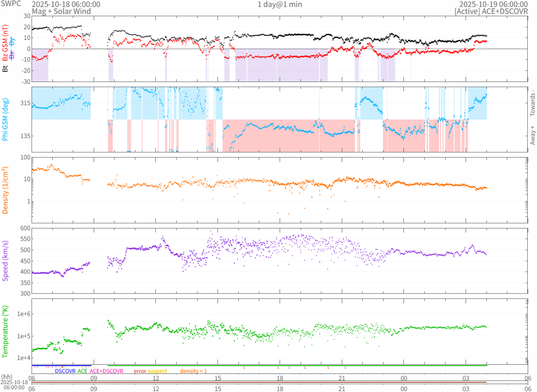537x392 pixels.
Task: Click the yellow suspect legend entry
Action: tap(157, 371)
